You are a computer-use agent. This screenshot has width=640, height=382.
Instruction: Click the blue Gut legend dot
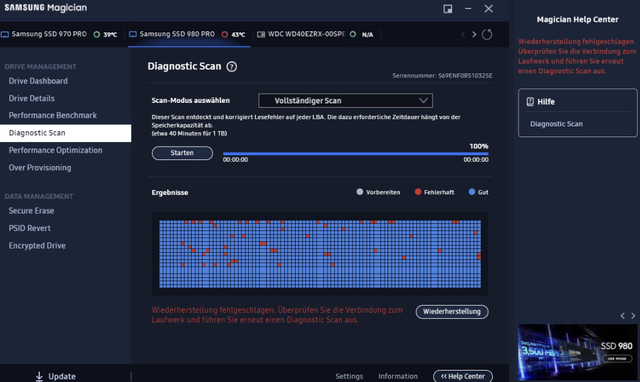coord(472,192)
